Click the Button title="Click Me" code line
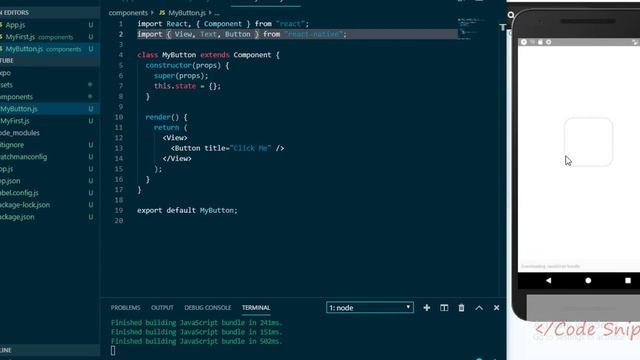Image resolution: width=640 pixels, height=360 pixels. click(x=227, y=148)
